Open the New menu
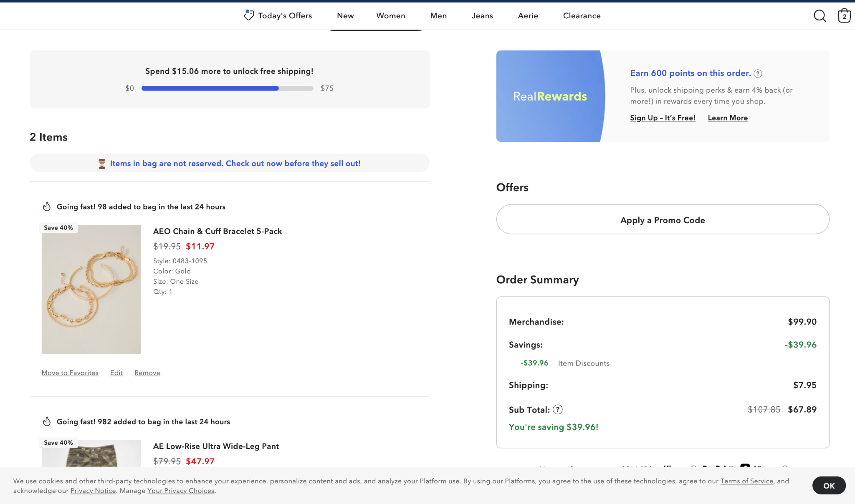Screen dimensions: 855x504 (x=345, y=15)
